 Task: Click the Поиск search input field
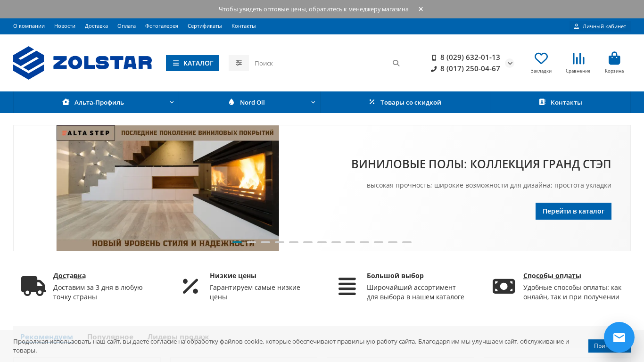[321, 63]
